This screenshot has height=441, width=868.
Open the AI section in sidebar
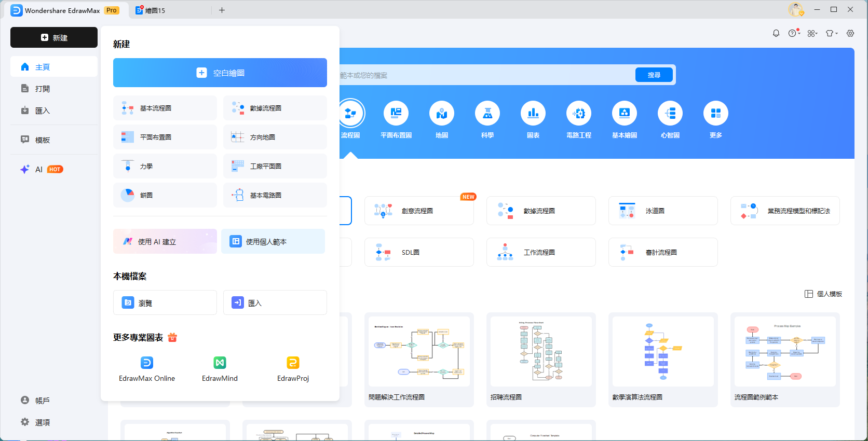pos(54,169)
